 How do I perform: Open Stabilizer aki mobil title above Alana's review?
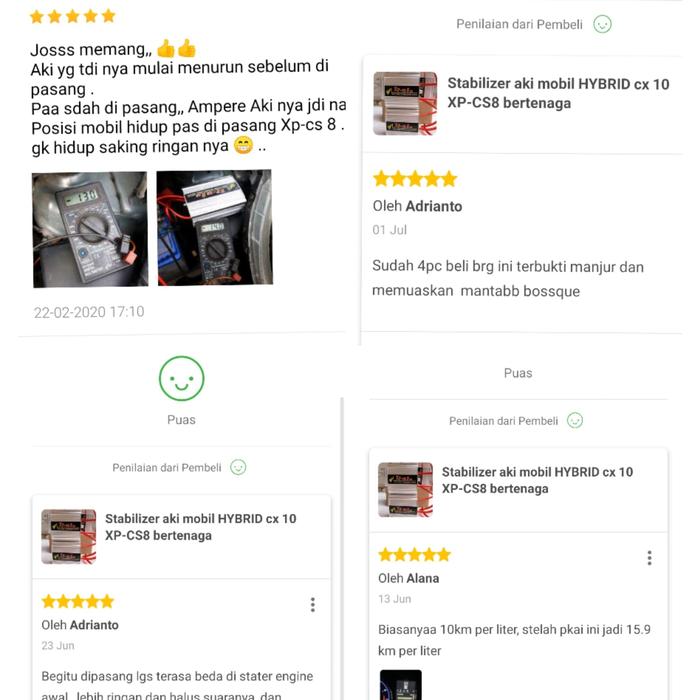pos(537,480)
